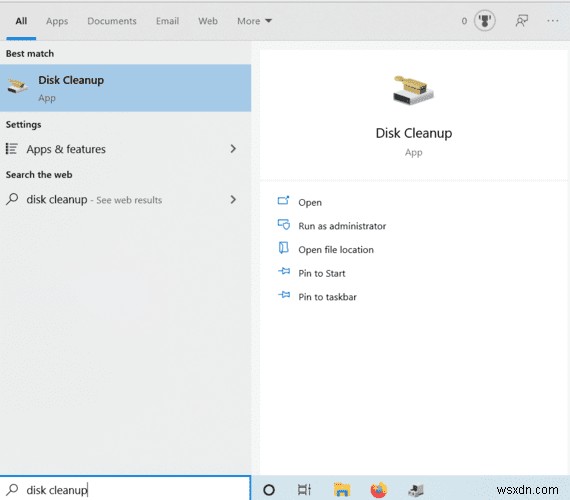Open Task View on the taskbar
Screen dimensions: 570x500
(304, 490)
